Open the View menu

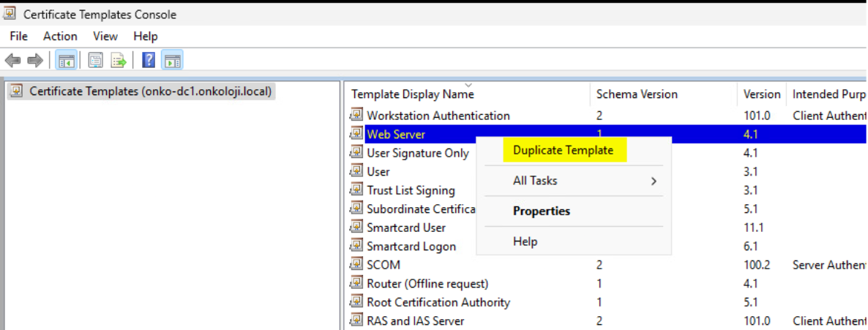(x=105, y=37)
